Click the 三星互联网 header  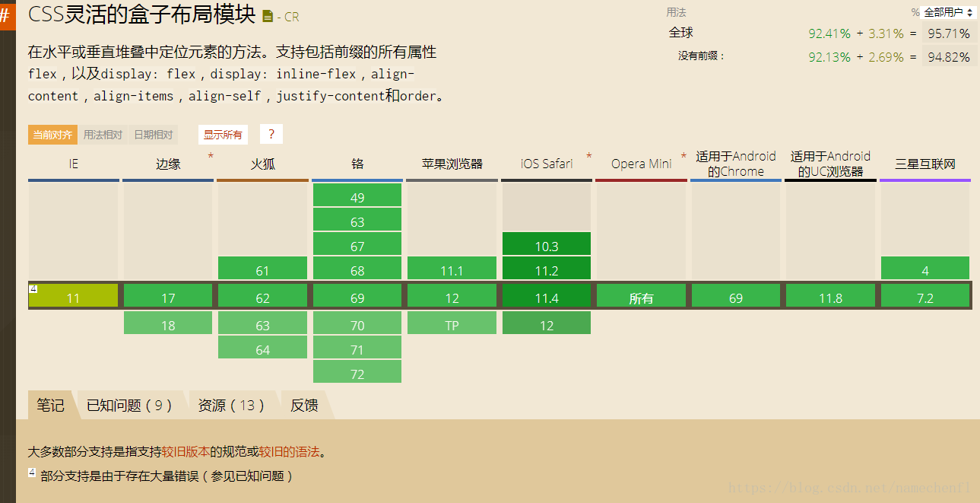[x=925, y=164]
